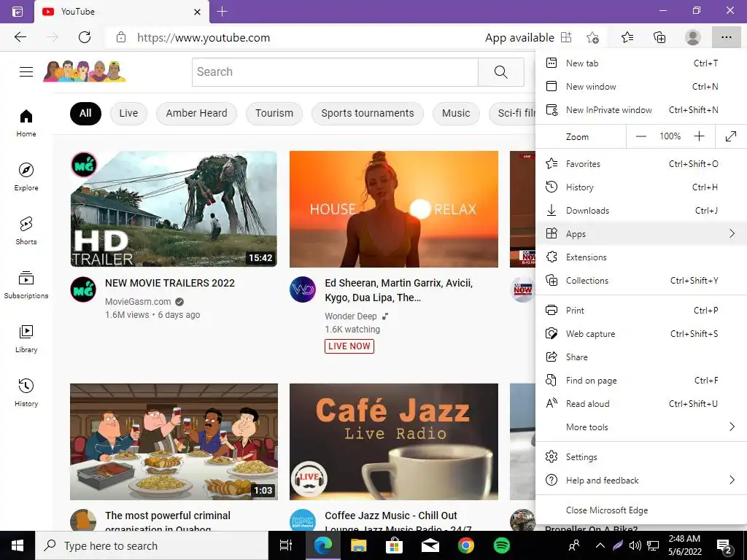The width and height of the screenshot is (747, 560).
Task: Open Café Jazz Live Radio thumbnail
Action: coord(393,442)
